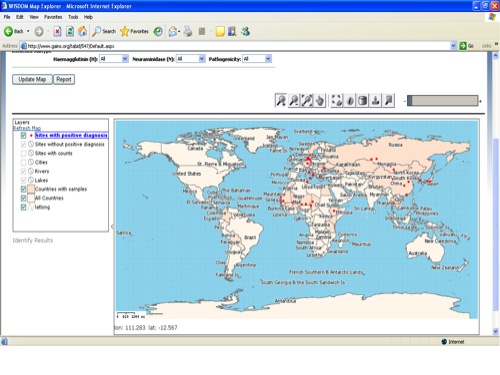Click the browser Refresh icon
The image size is (500, 375).
pos(70,31)
